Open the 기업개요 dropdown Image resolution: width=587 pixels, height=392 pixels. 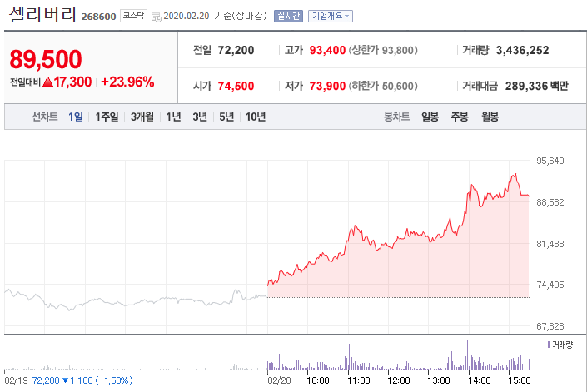click(x=331, y=16)
